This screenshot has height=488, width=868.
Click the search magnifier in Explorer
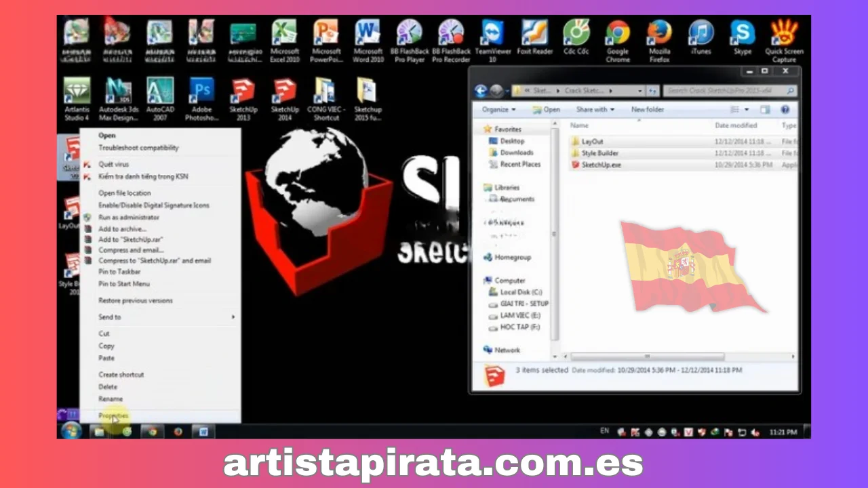[791, 91]
